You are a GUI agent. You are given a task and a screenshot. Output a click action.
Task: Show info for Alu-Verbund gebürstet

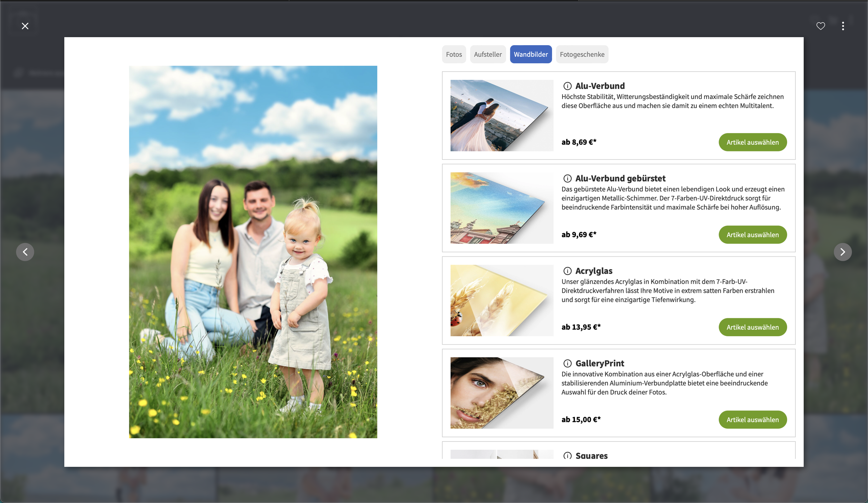567,179
